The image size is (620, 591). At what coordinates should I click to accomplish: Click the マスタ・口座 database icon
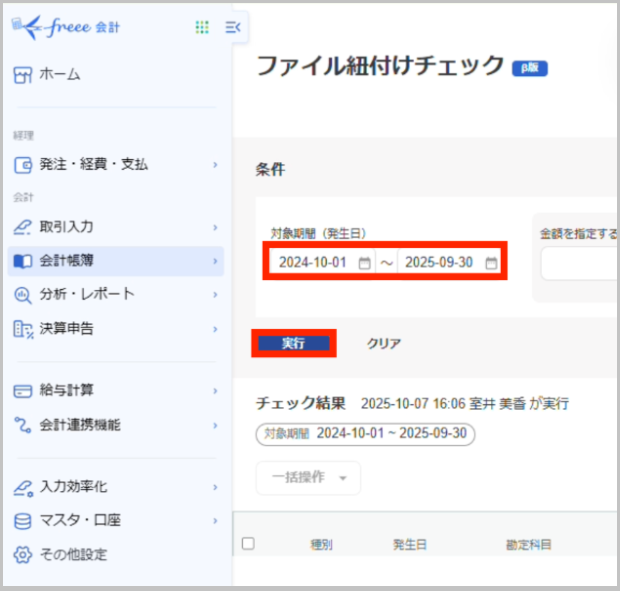tap(23, 521)
